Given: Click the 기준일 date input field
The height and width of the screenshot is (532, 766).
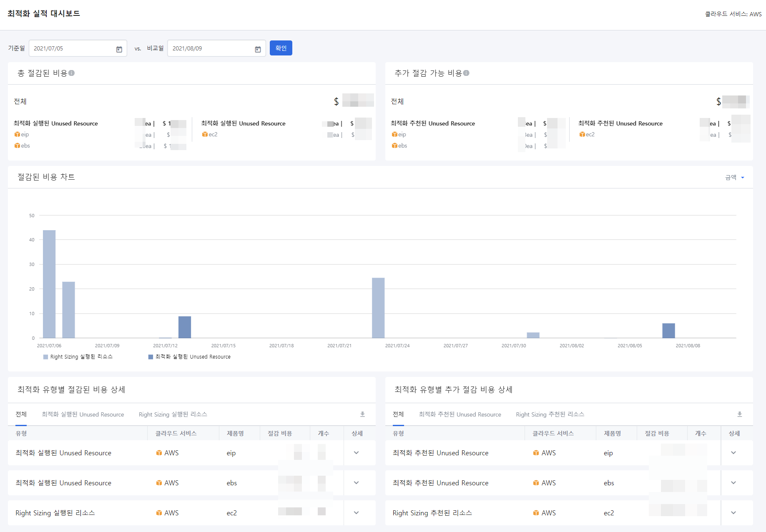Looking at the screenshot, I should pos(71,49).
